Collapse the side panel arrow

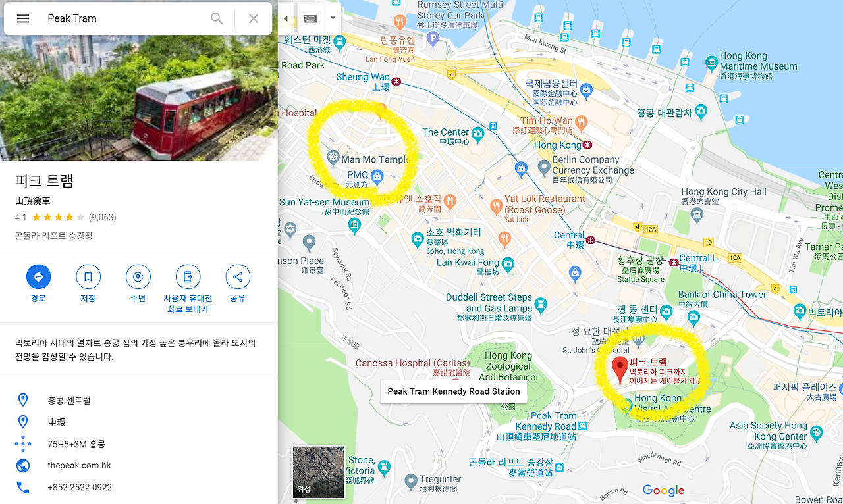pos(285,18)
